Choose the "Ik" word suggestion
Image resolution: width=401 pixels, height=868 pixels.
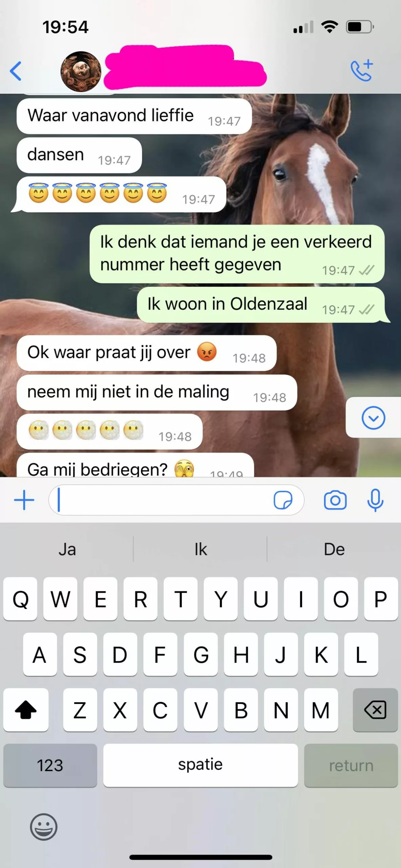[x=201, y=549]
